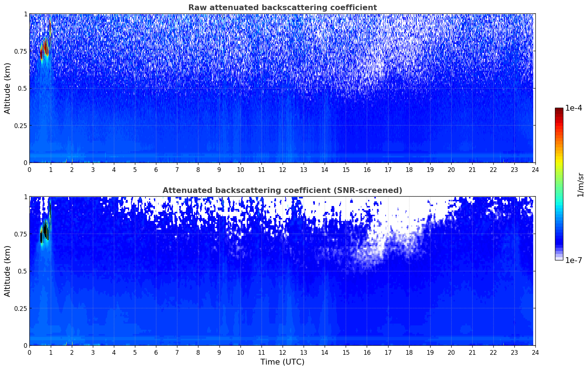Click the '1e-4' colorbar label

tap(573, 108)
